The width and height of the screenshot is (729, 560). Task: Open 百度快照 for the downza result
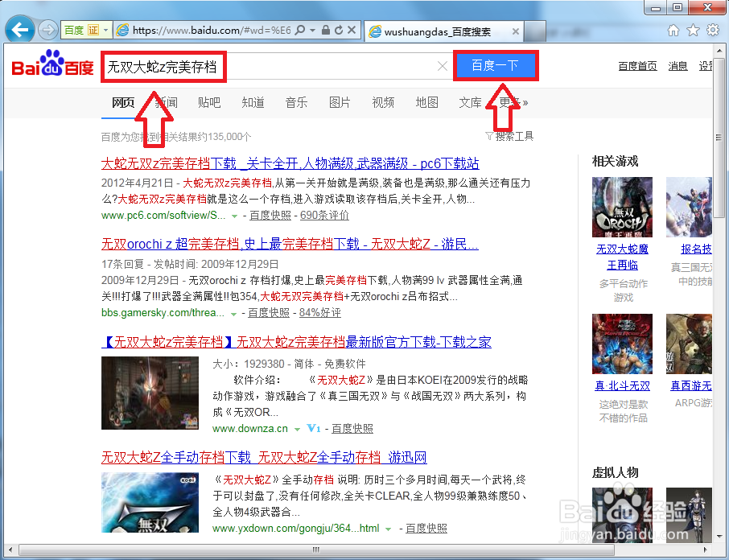pos(352,429)
